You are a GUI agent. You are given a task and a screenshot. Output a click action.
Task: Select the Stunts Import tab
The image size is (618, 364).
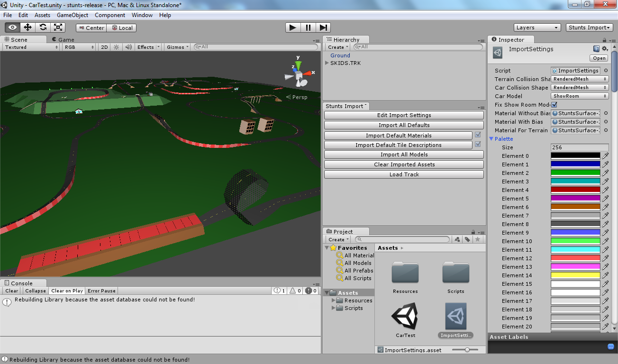point(346,106)
